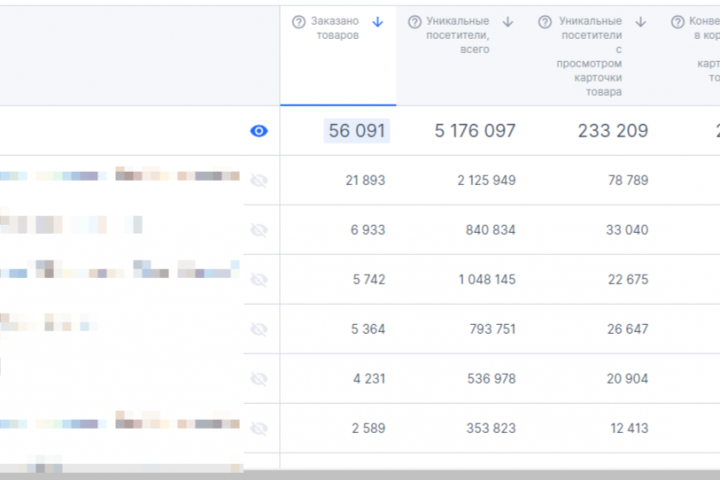The width and height of the screenshot is (720, 480).
Task: Toggle visibility for row with 4 231
Action: pos(259,379)
